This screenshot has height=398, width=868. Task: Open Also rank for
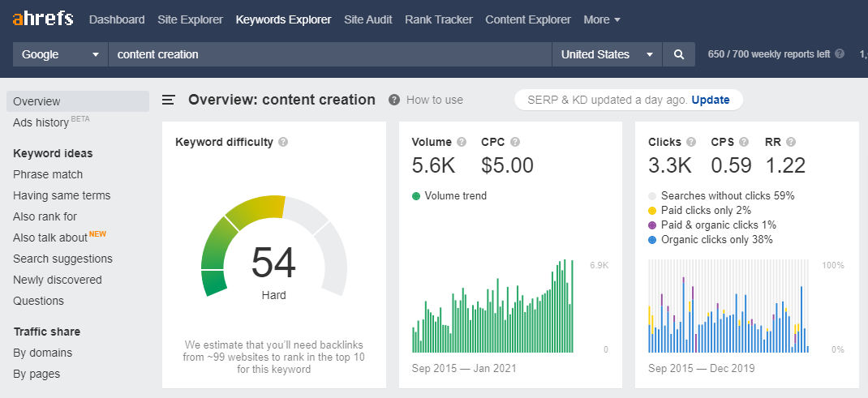tap(45, 216)
